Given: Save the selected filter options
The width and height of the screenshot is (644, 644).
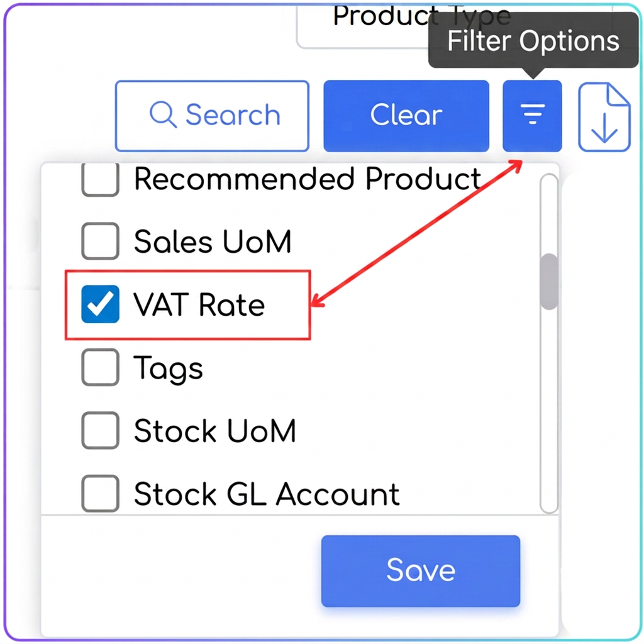Looking at the screenshot, I should [421, 571].
